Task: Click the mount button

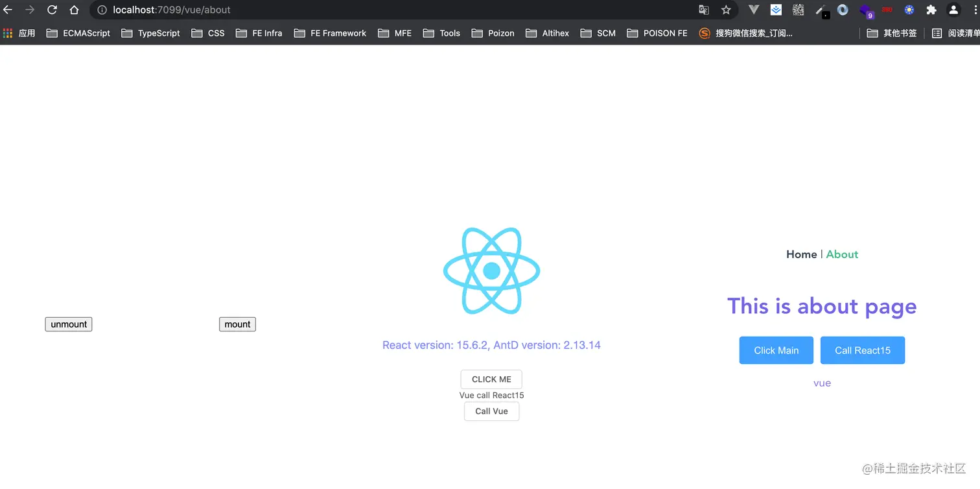Action: (237, 324)
